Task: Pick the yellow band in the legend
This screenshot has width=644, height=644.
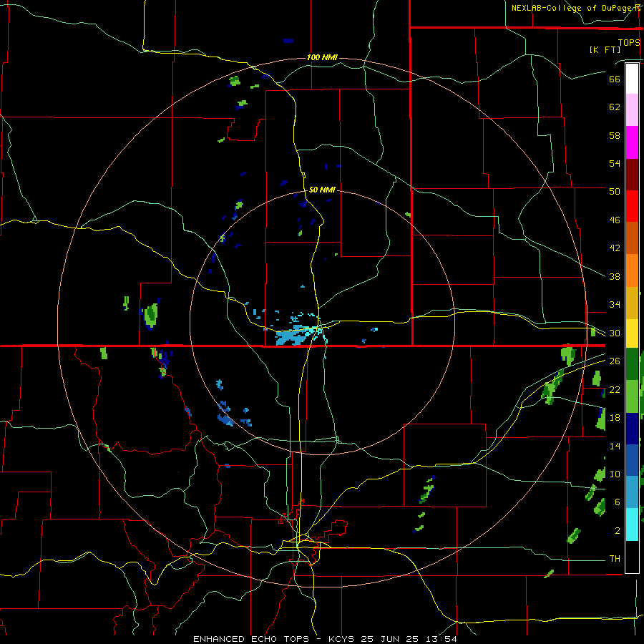Action: pyautogui.click(x=632, y=333)
